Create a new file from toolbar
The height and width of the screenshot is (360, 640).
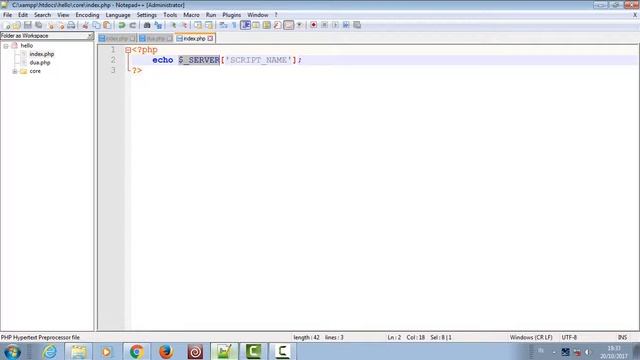click(x=7, y=25)
